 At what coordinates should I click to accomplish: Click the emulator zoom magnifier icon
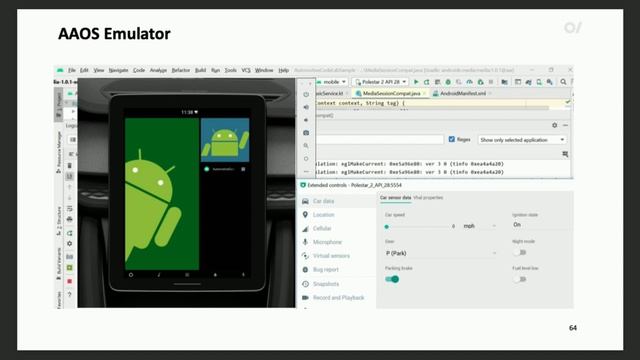[x=306, y=146]
